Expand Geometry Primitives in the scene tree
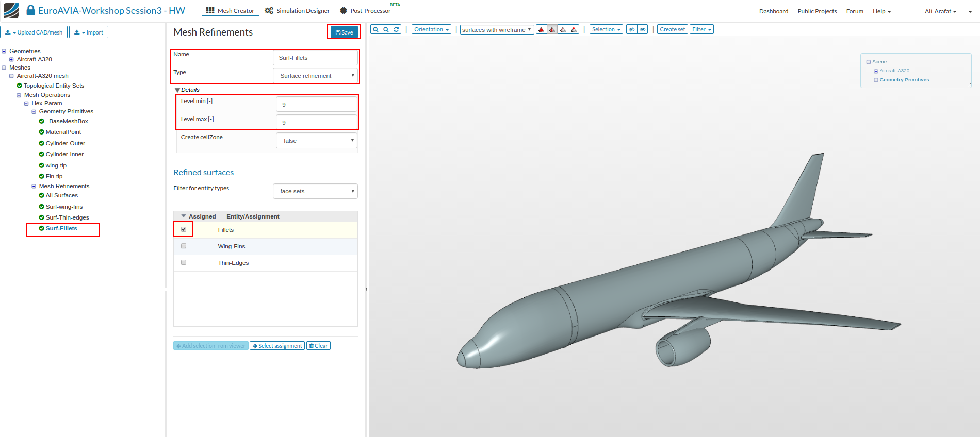The height and width of the screenshot is (437, 980). pos(876,80)
